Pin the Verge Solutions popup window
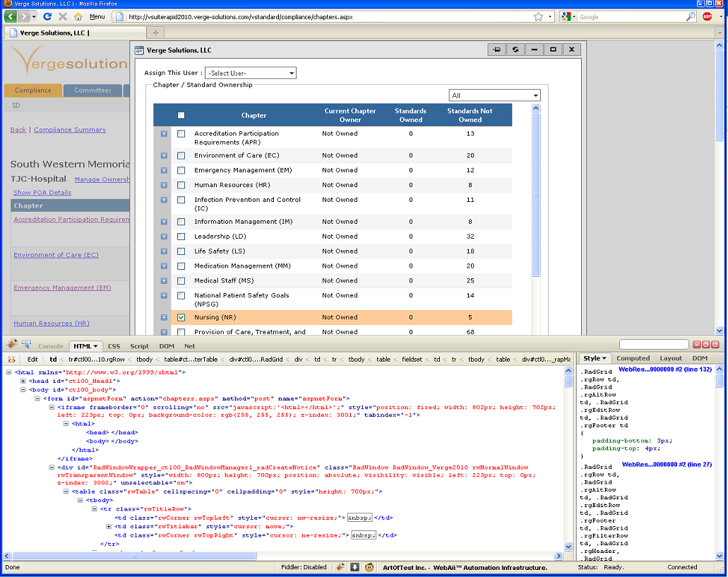Image resolution: width=728 pixels, height=577 pixels. (497, 49)
